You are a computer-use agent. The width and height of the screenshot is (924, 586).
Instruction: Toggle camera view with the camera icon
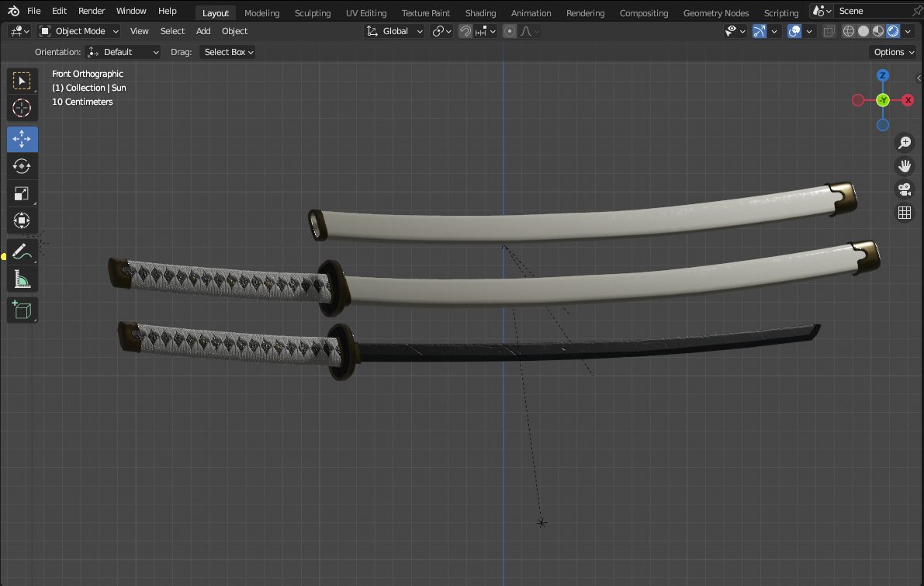[x=905, y=189]
